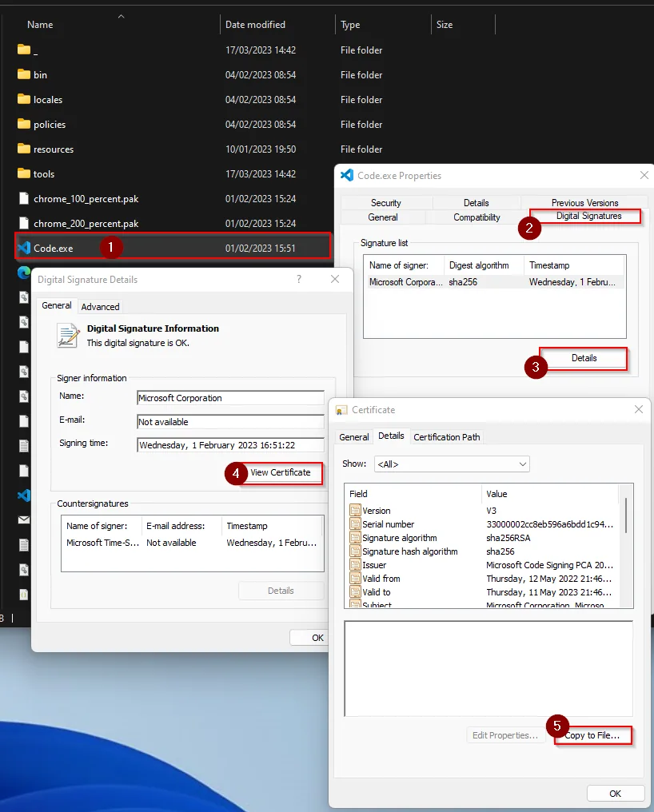Click the sha256RSA signature algorithm value

tap(508, 538)
